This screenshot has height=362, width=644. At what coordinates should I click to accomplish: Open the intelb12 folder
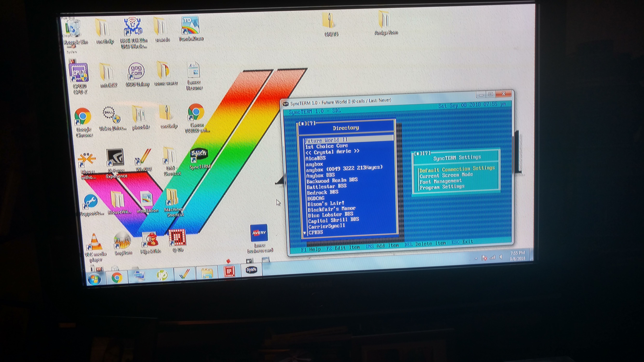click(108, 75)
